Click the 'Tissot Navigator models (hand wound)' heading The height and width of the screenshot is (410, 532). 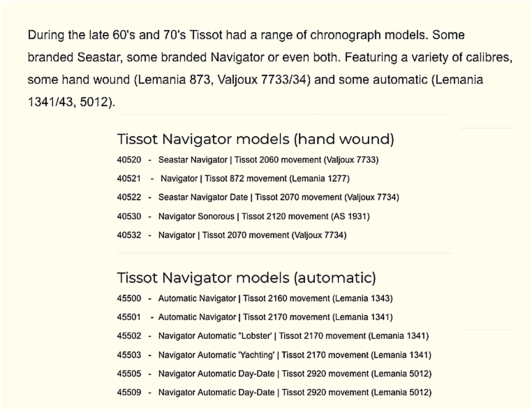click(255, 139)
